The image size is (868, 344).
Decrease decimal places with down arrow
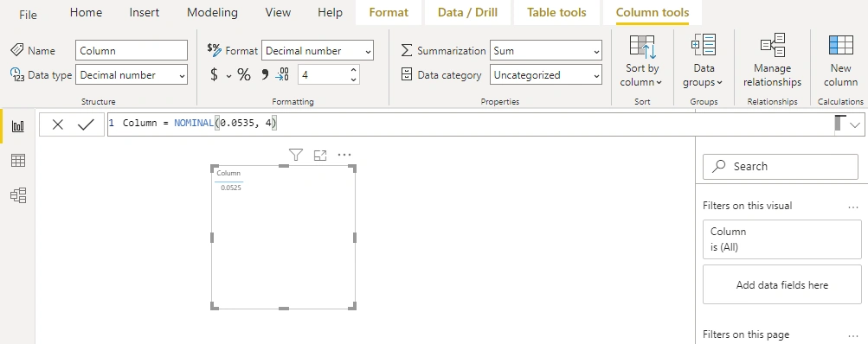(x=353, y=80)
